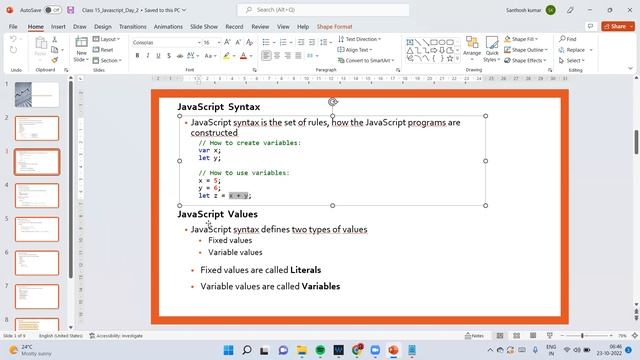Open the File menu
The width and height of the screenshot is (640, 360).
[13, 27]
